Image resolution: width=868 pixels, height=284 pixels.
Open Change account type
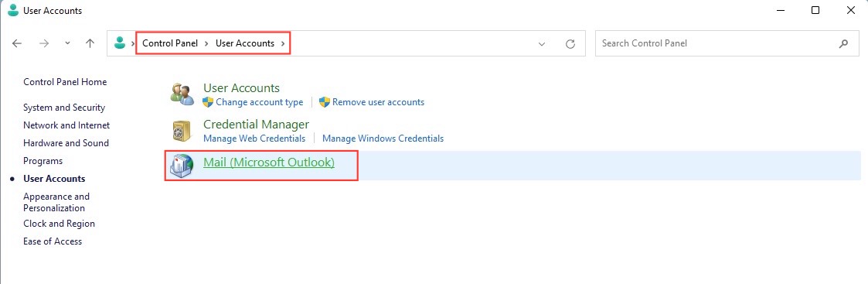coord(260,102)
